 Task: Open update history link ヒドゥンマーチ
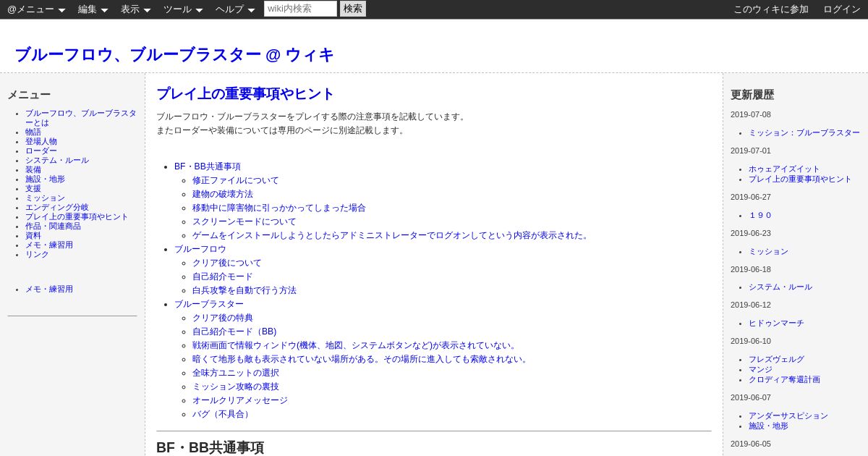coord(776,324)
